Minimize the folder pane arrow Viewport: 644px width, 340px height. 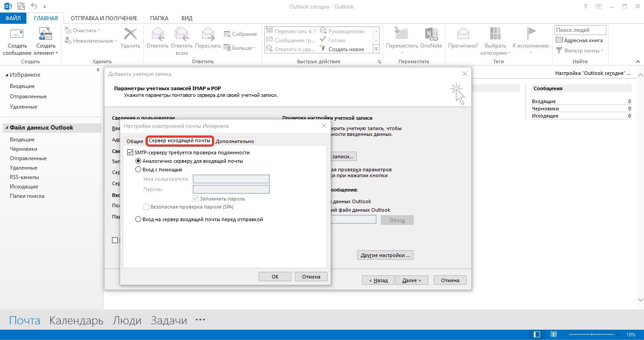(x=98, y=70)
